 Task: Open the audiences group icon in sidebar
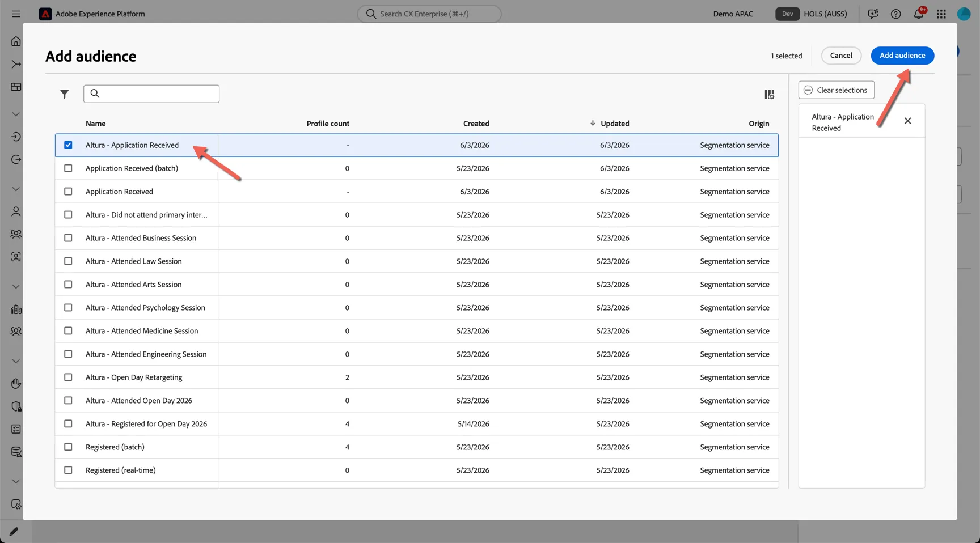16,234
